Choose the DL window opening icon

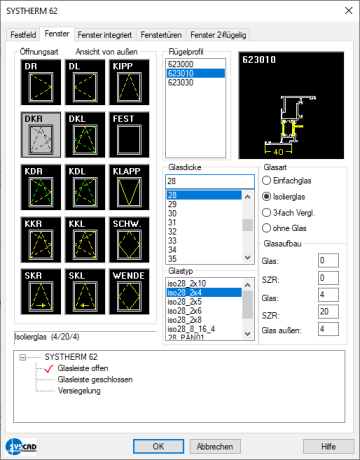tap(85, 82)
